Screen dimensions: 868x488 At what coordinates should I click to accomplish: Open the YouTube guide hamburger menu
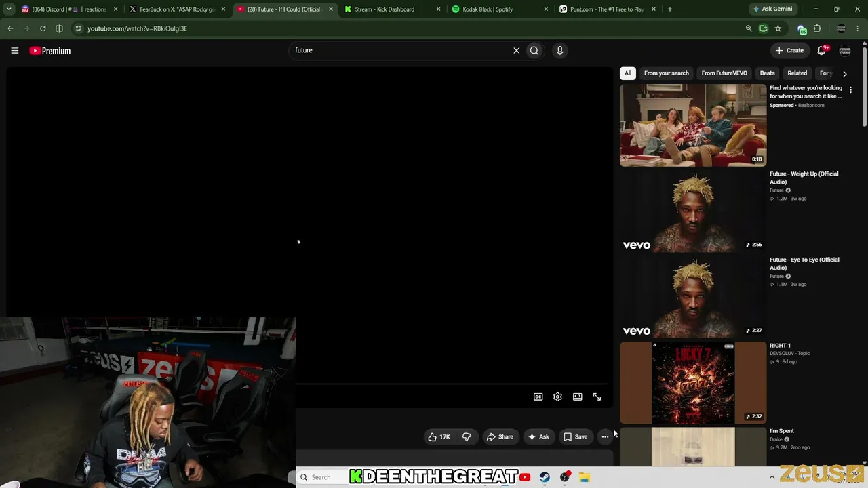[x=14, y=50]
